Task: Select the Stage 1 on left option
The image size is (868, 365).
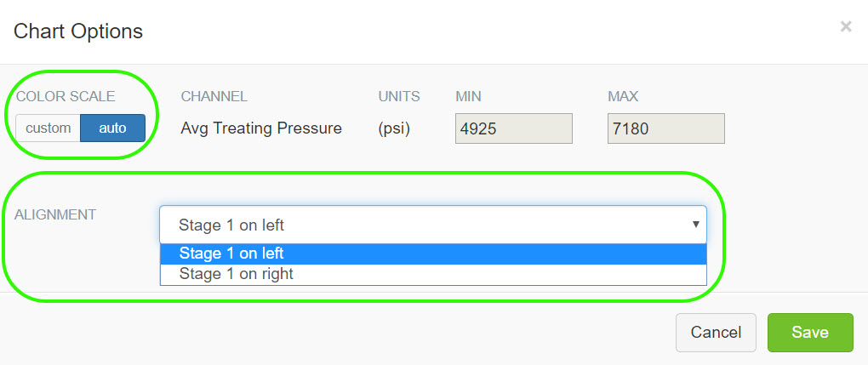Action: click(x=432, y=254)
